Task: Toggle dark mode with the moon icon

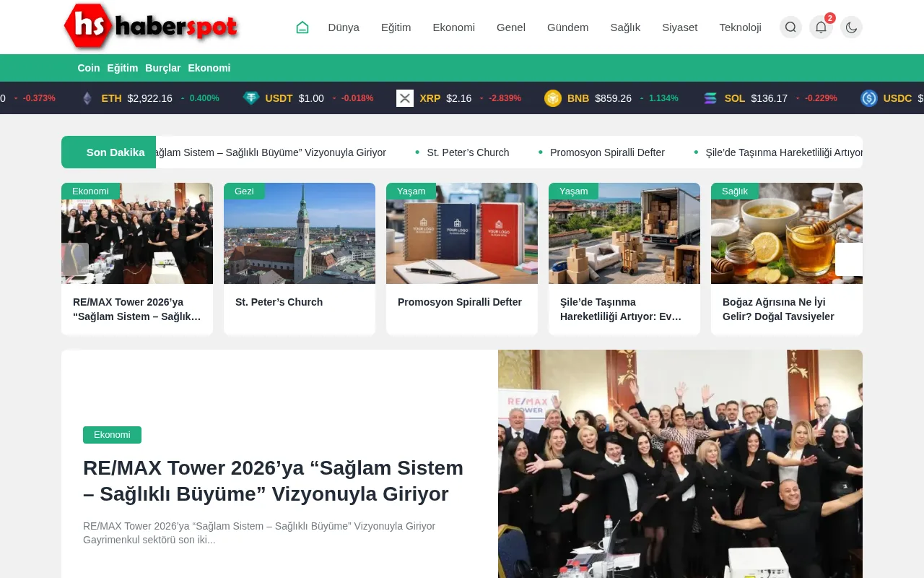Action: point(851,27)
